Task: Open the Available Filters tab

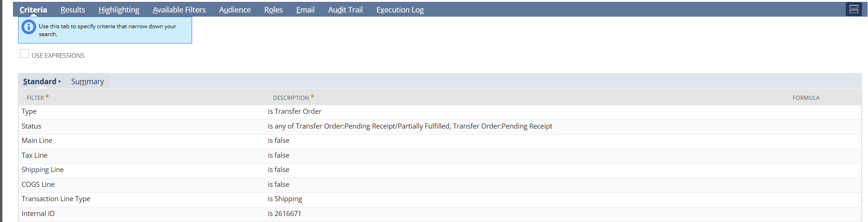Action: point(179,10)
